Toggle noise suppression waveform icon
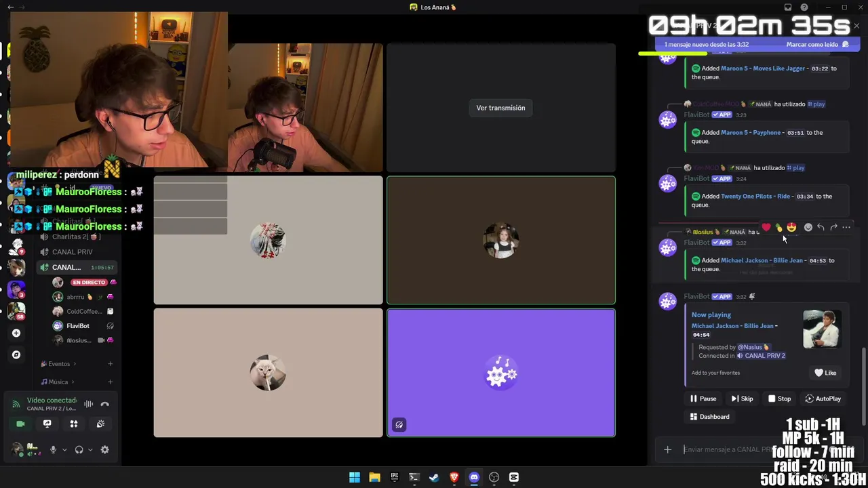This screenshot has width=868, height=488. [88, 404]
